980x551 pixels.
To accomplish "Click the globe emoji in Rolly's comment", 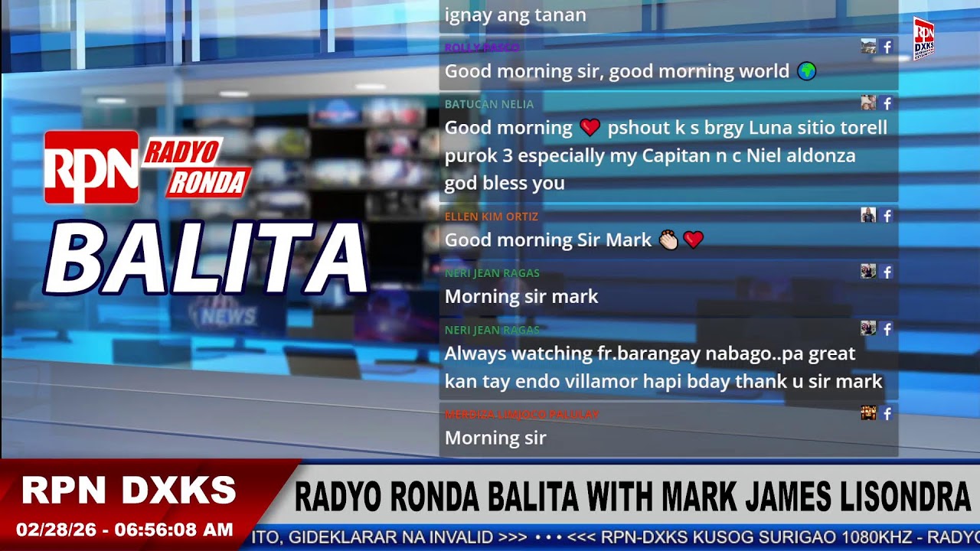I will [x=807, y=71].
